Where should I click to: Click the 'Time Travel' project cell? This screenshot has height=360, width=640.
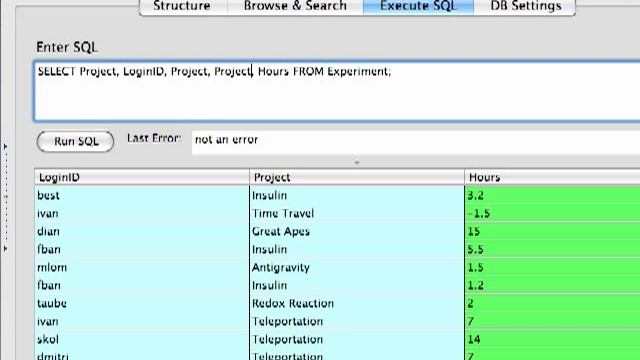click(x=357, y=213)
